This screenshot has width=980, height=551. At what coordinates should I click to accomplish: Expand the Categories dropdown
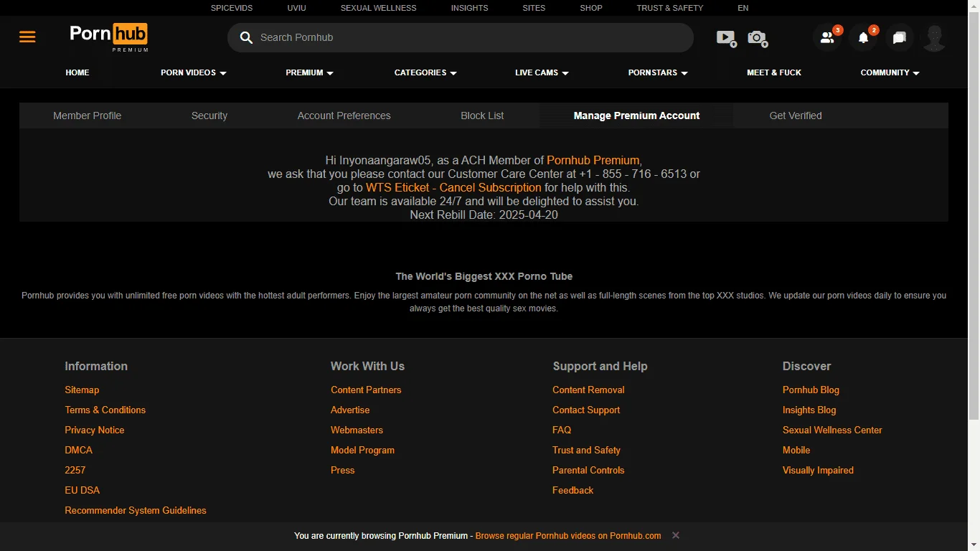pos(425,72)
